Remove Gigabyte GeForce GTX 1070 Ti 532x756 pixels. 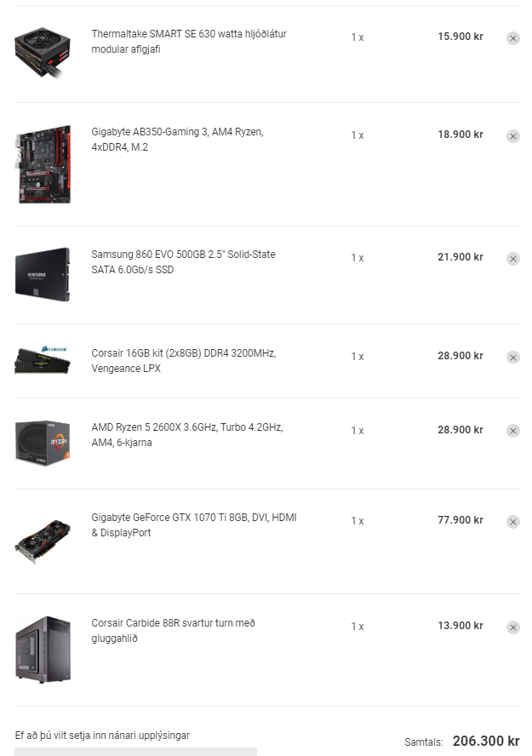(x=513, y=522)
